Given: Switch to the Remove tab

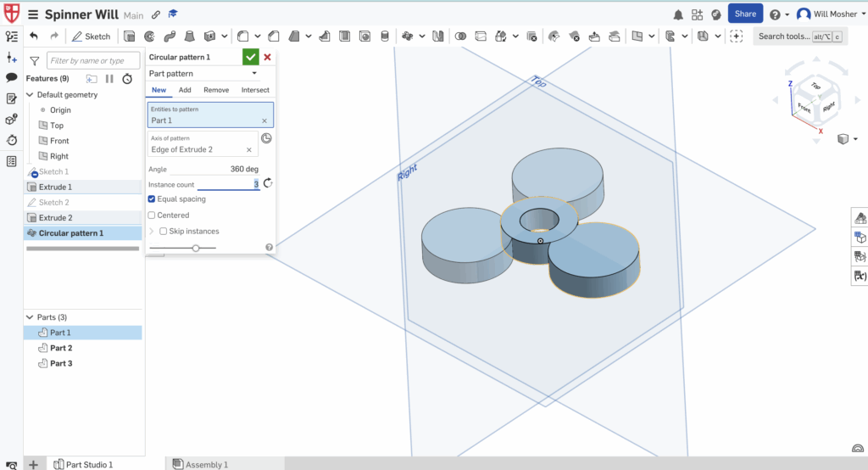Looking at the screenshot, I should coord(216,90).
